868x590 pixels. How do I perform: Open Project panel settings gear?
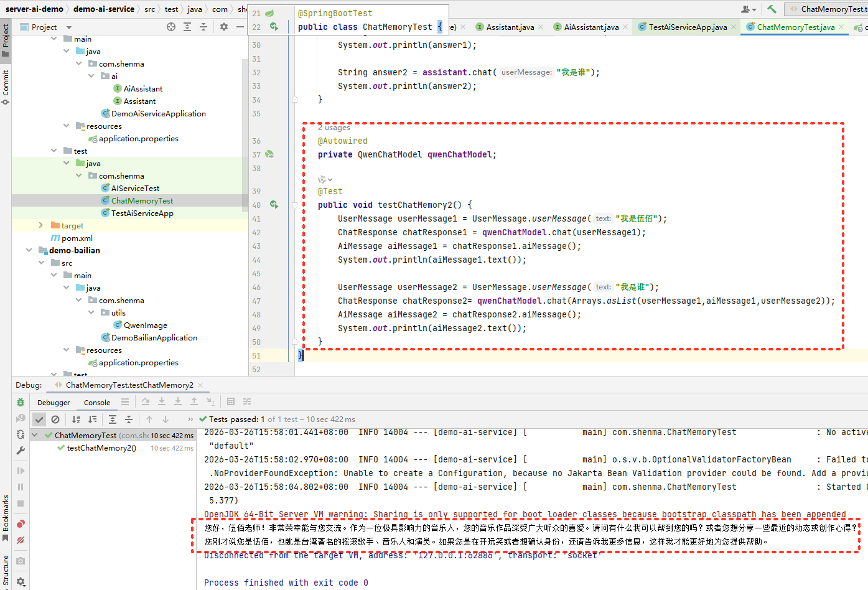pyautogui.click(x=224, y=27)
